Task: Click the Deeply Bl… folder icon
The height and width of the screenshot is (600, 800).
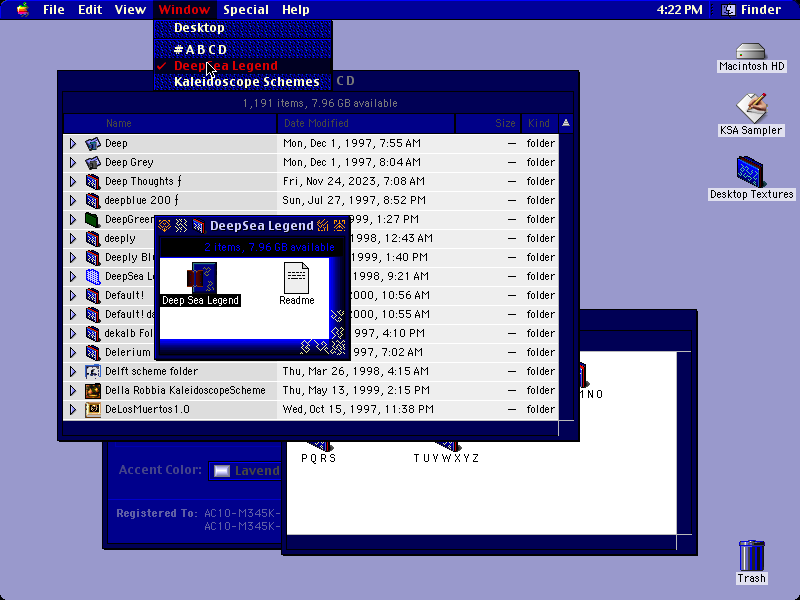Action: click(x=92, y=257)
